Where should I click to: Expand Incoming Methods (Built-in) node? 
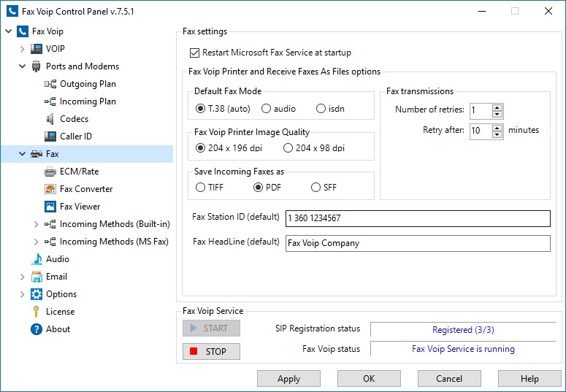tap(37, 224)
